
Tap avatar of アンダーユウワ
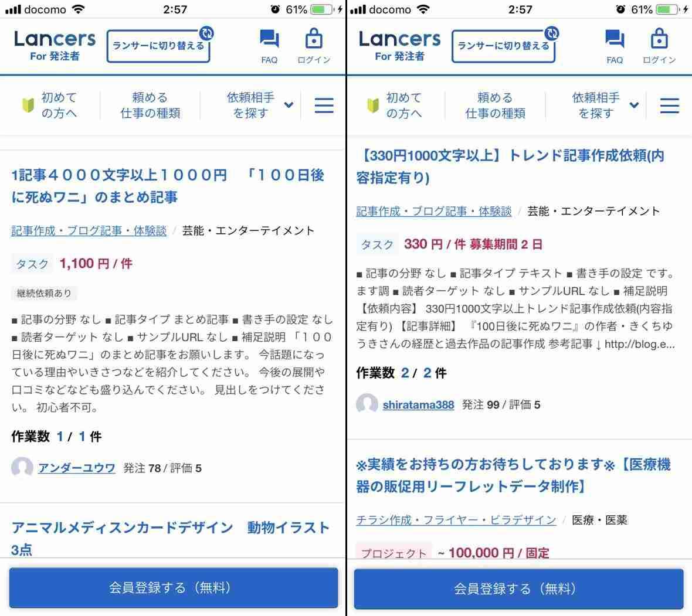click(x=22, y=468)
